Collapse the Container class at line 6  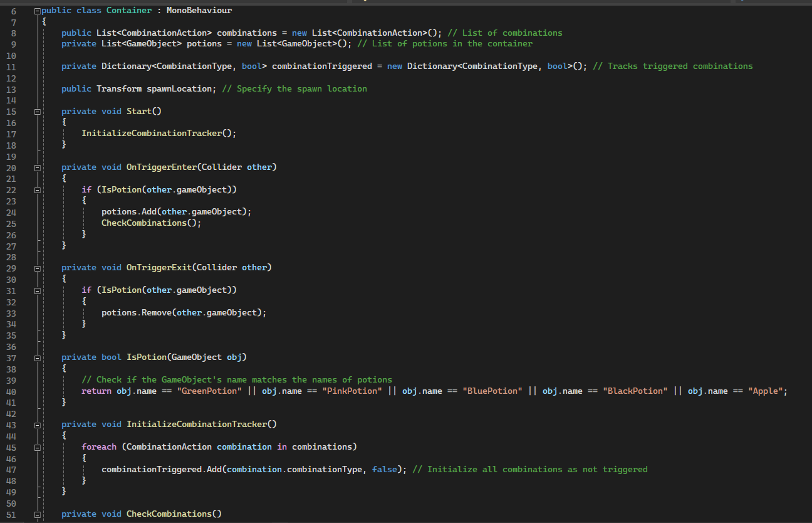click(38, 11)
